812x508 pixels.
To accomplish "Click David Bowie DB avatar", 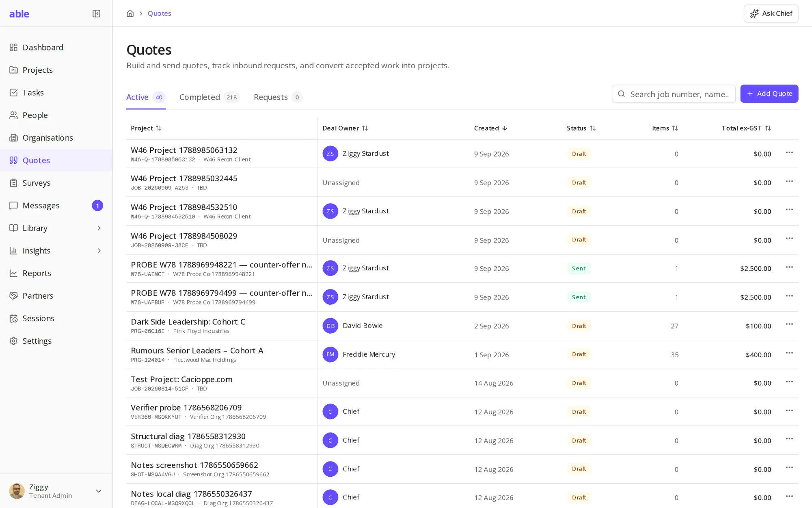I will click(x=330, y=326).
